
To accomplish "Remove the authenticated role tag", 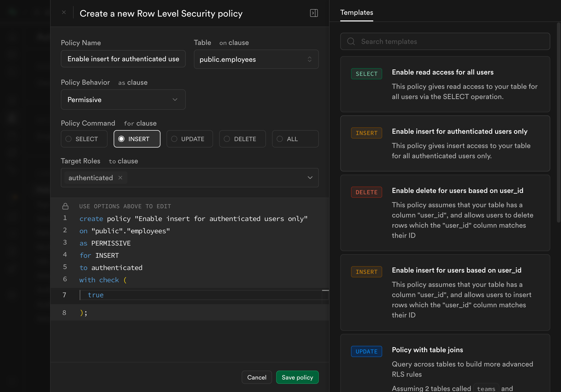I will (x=120, y=178).
